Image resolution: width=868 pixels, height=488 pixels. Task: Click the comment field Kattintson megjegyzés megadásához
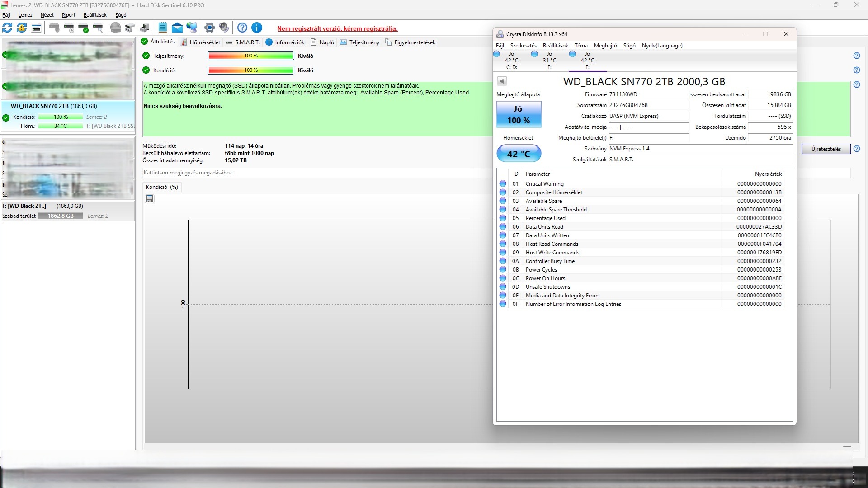click(x=316, y=173)
